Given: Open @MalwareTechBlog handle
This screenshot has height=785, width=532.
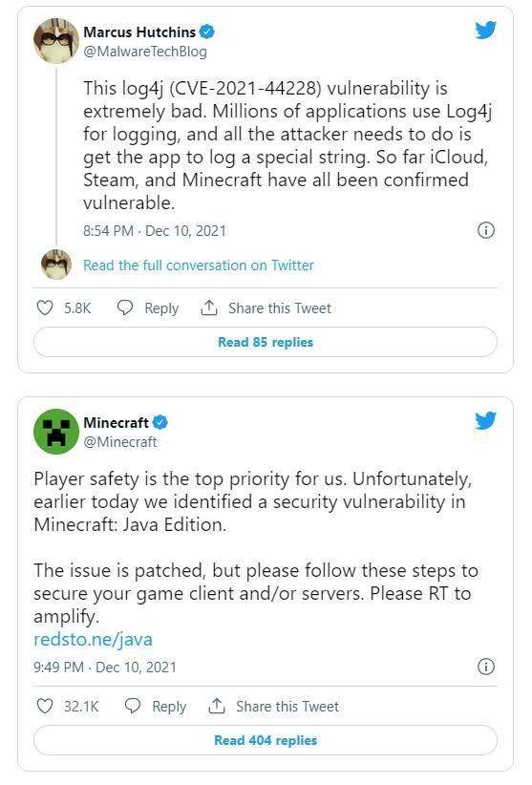Looking at the screenshot, I should click(x=144, y=52).
